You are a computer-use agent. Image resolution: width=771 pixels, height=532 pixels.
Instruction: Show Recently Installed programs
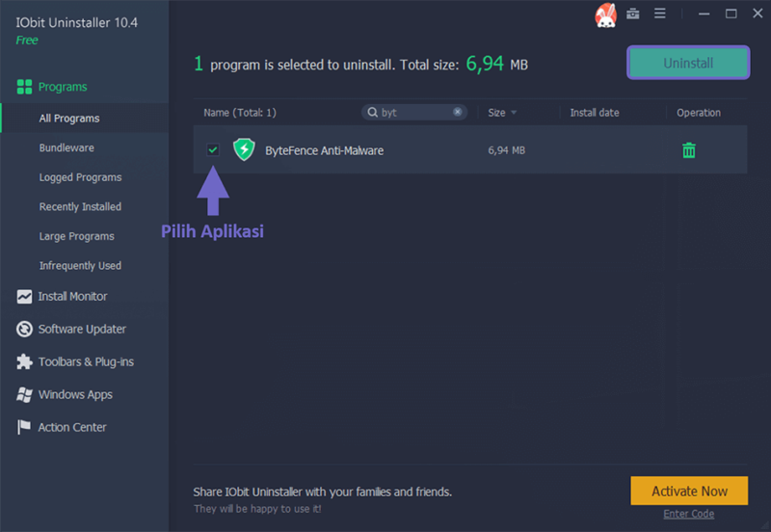(x=80, y=206)
